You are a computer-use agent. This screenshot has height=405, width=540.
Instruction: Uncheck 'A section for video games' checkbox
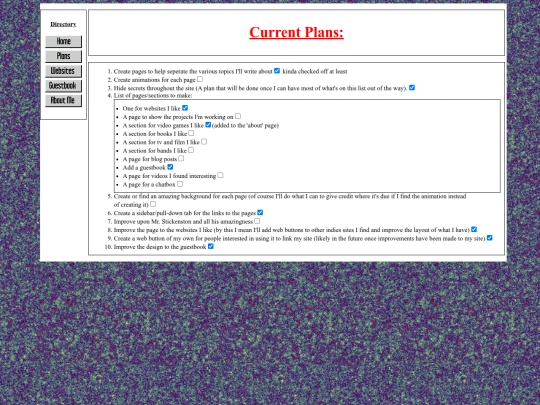click(208, 125)
